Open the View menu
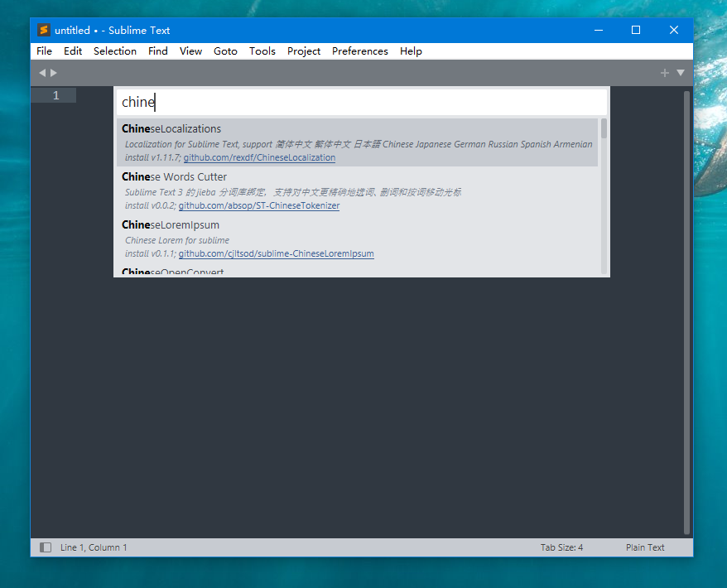Viewport: 727px width, 588px height. click(x=190, y=51)
